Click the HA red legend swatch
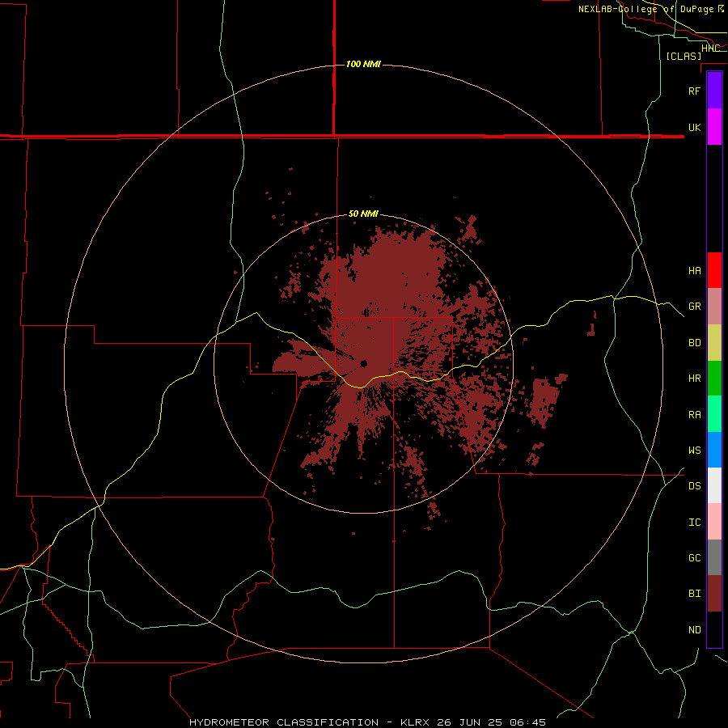Screen dimensions: 728x728 coord(714,270)
